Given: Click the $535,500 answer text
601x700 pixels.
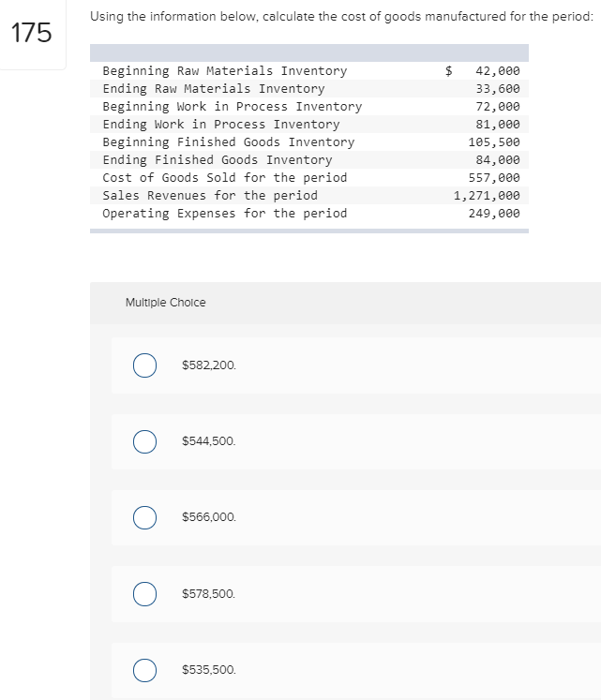Looking at the screenshot, I should point(208,670).
